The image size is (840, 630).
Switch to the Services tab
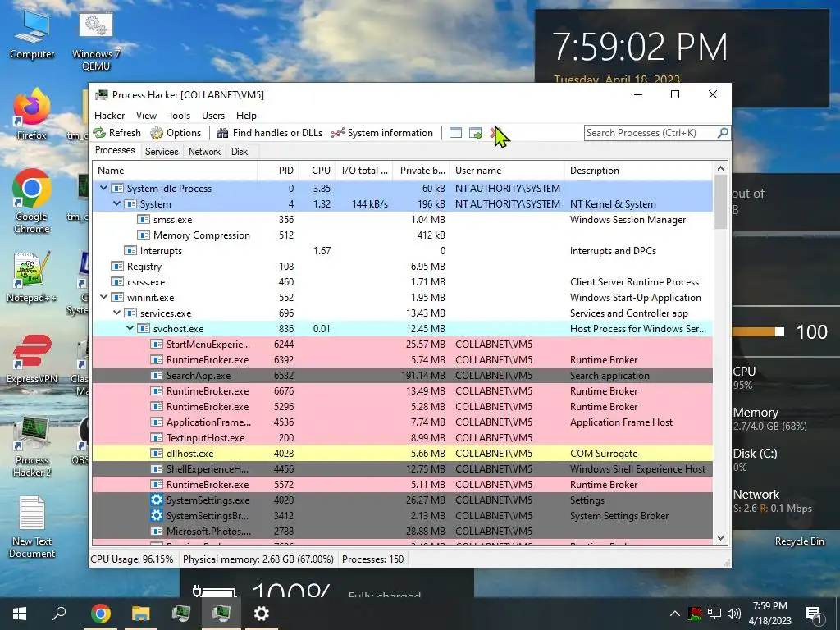(x=162, y=152)
